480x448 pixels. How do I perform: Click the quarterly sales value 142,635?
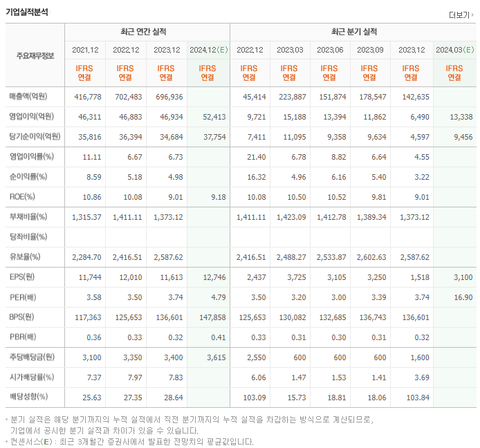point(416,97)
